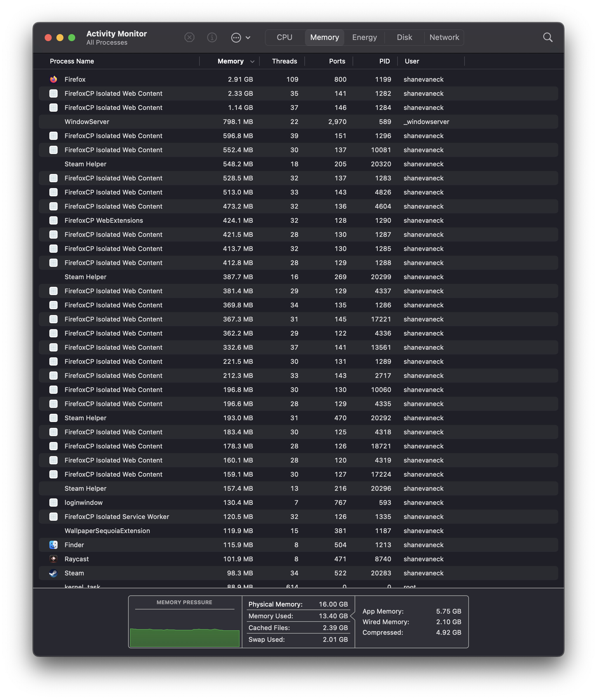This screenshot has height=700, width=597.
Task: Switch to the Network tab
Action: [444, 38]
